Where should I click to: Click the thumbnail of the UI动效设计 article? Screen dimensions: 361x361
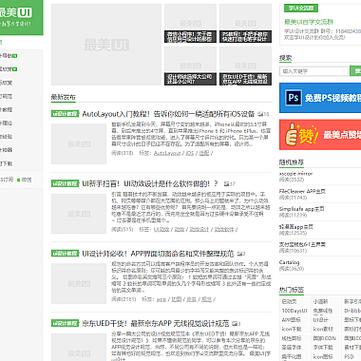coord(79,213)
